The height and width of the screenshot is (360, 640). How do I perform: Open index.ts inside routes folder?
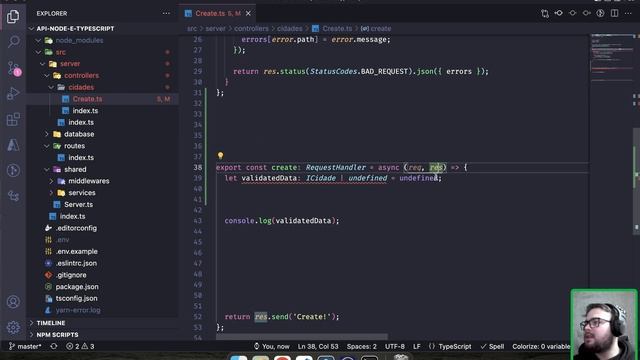81,158
